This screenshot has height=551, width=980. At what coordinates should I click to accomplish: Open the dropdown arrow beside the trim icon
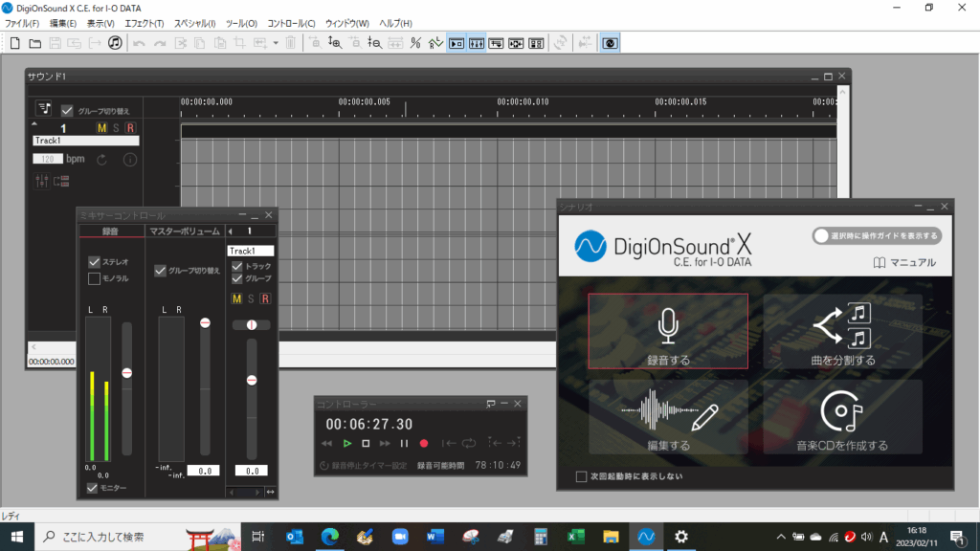tap(276, 43)
